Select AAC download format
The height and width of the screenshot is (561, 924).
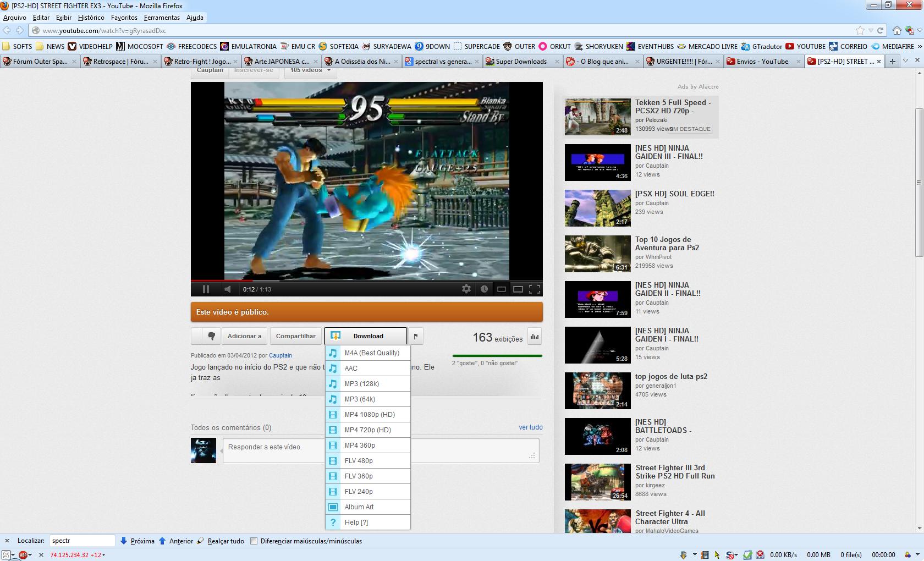pos(368,369)
